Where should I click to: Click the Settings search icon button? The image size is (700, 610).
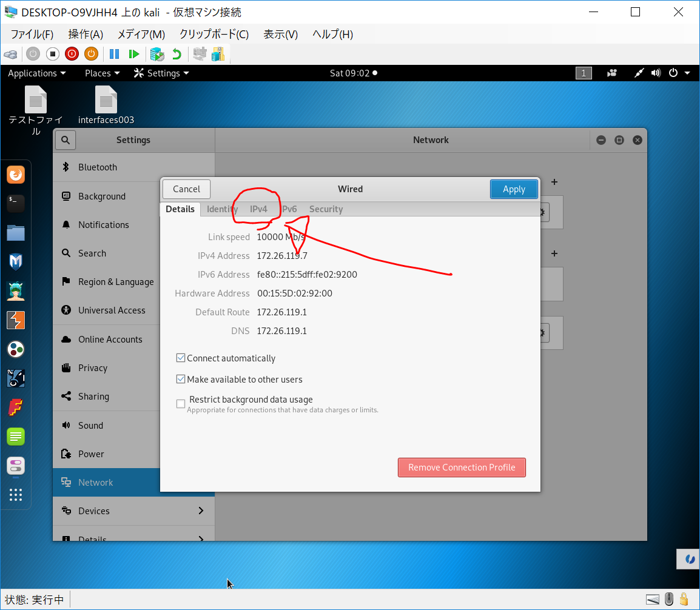66,140
